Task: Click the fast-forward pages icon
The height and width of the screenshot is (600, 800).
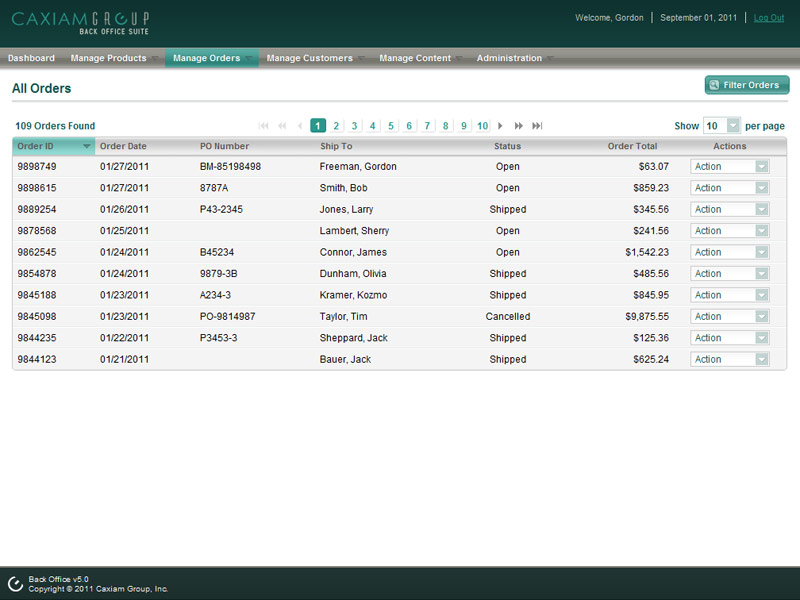Action: (518, 126)
